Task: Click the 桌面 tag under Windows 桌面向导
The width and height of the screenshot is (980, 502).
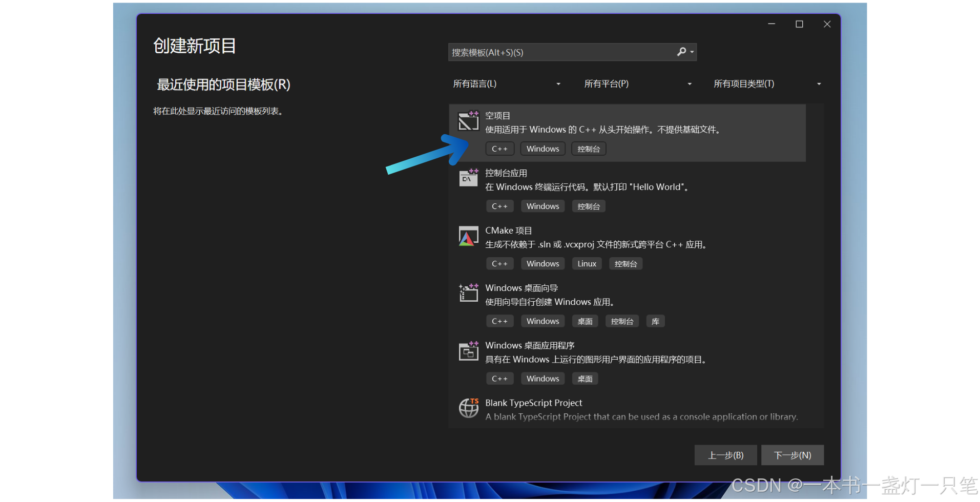Action: pyautogui.click(x=585, y=321)
